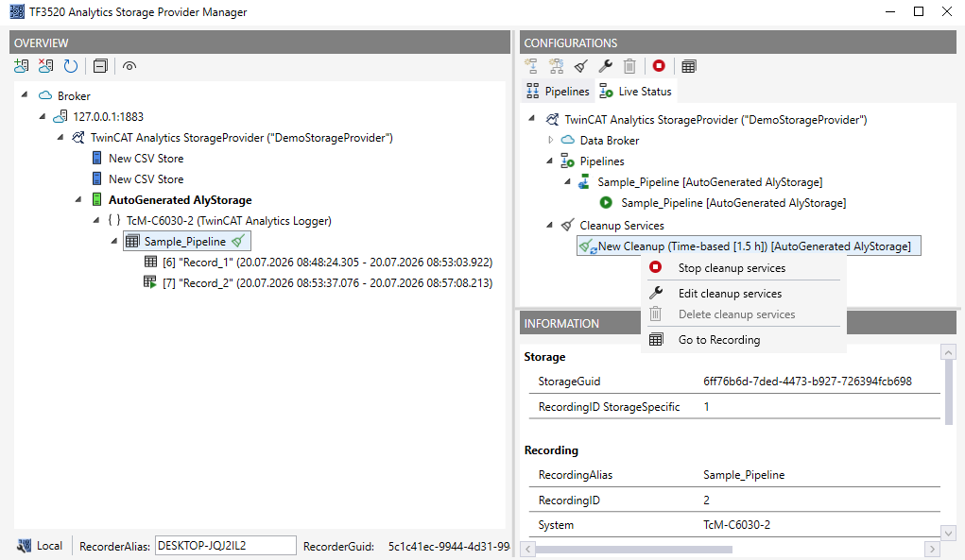
Task: Click the Data Broker cloud icon
Action: point(567,140)
